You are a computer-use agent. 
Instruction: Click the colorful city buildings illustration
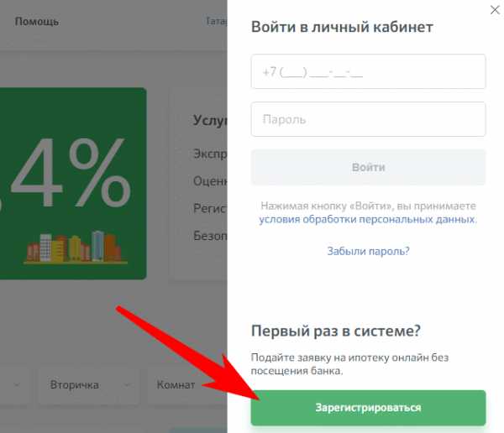[x=76, y=248]
